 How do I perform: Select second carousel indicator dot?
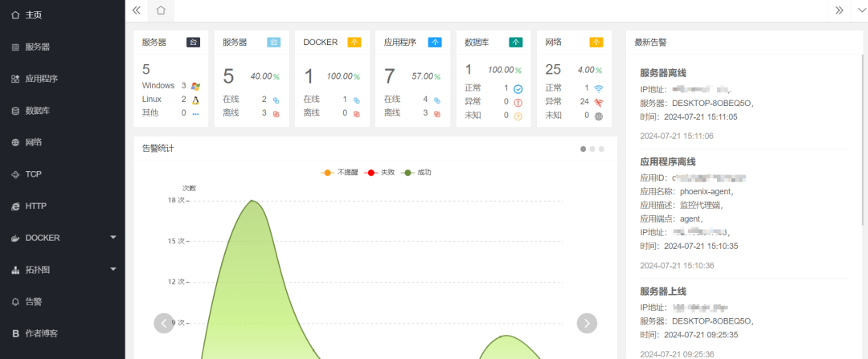[592, 149]
